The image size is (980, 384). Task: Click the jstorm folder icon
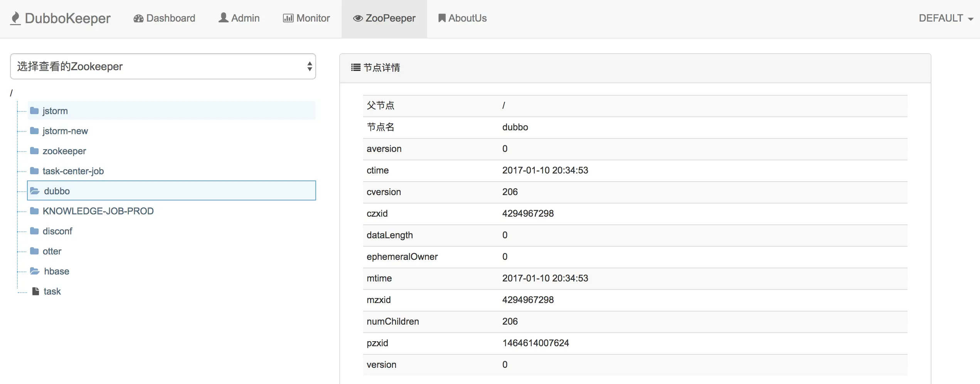34,111
